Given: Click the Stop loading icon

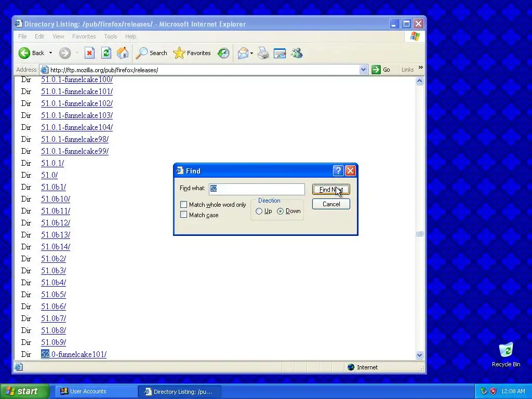Looking at the screenshot, I should pos(89,53).
